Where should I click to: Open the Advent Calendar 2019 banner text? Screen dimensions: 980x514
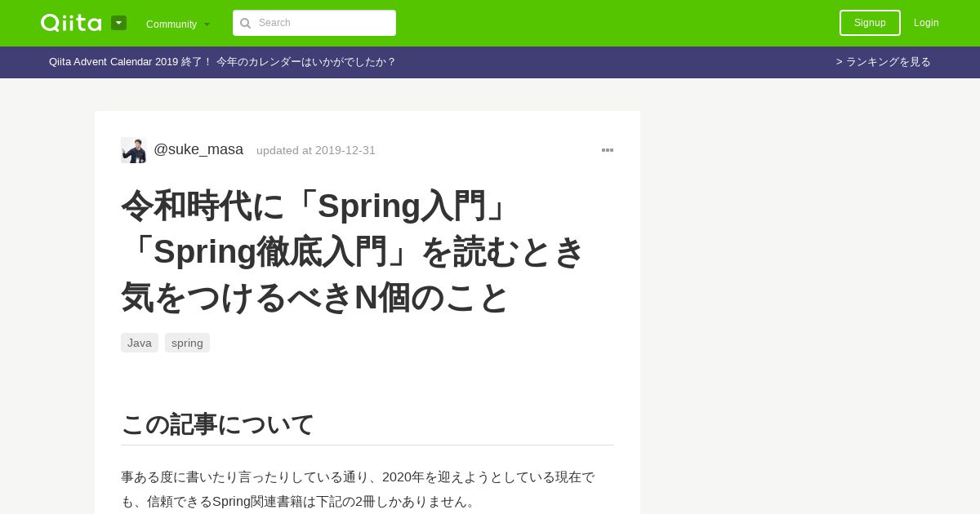pyautogui.click(x=222, y=62)
